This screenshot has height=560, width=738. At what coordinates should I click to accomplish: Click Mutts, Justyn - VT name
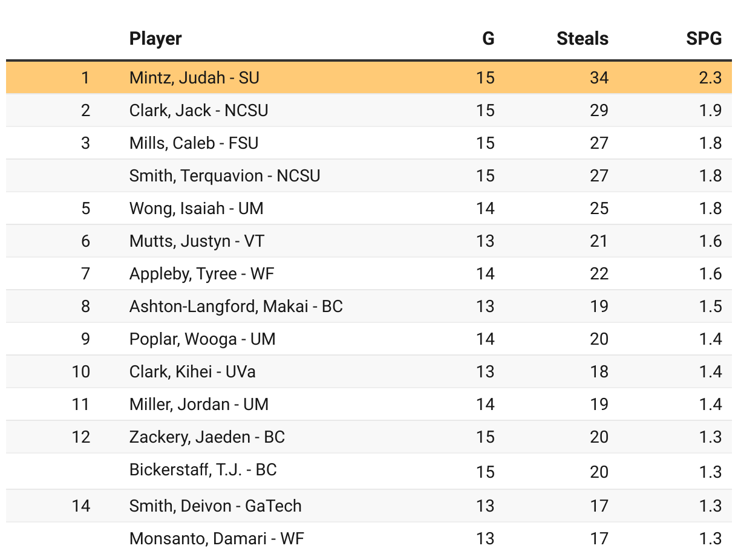[x=197, y=241]
